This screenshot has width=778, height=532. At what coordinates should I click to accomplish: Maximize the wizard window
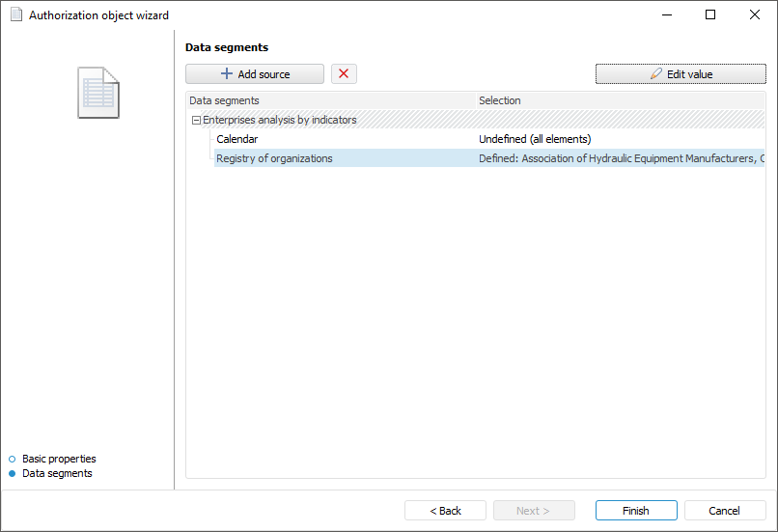tap(710, 15)
